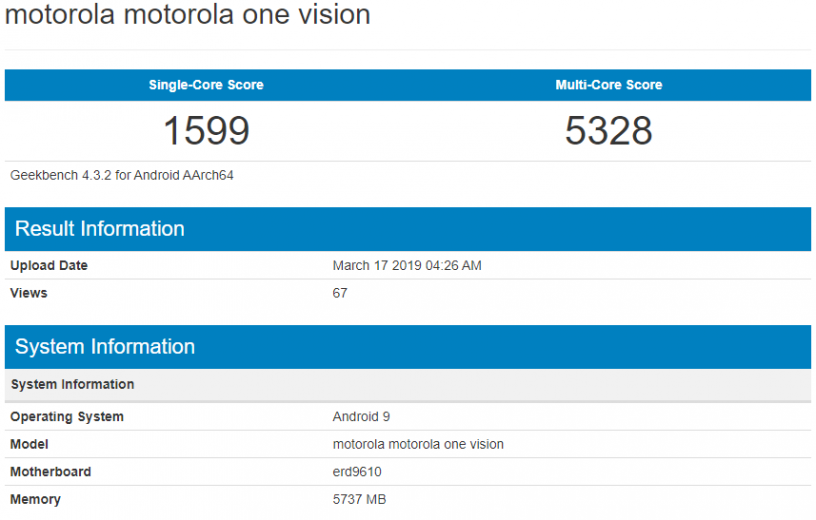Select the Model row label
The height and width of the screenshot is (520, 816).
coord(29,444)
